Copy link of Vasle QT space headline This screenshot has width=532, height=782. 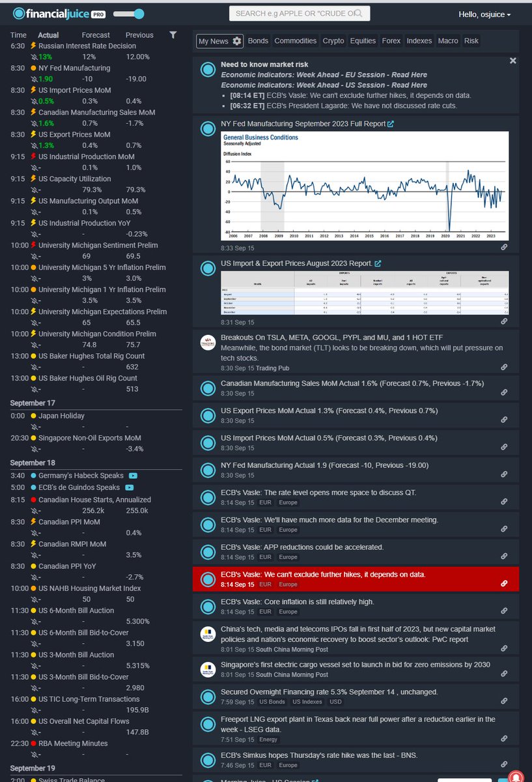tap(504, 502)
